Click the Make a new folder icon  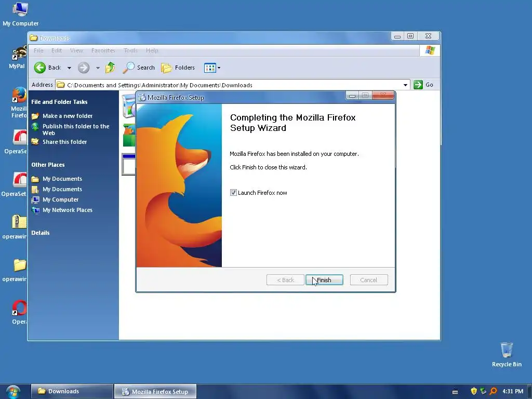click(x=35, y=116)
